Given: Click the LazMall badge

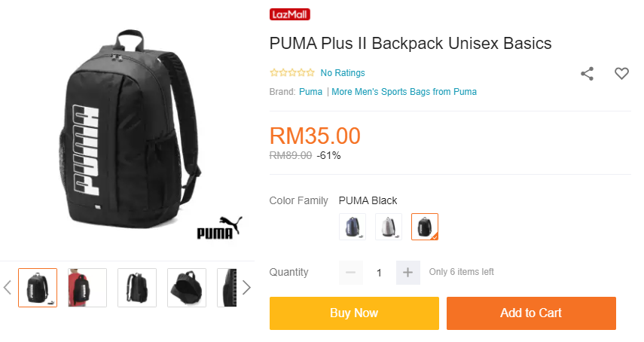Looking at the screenshot, I should point(289,14).
